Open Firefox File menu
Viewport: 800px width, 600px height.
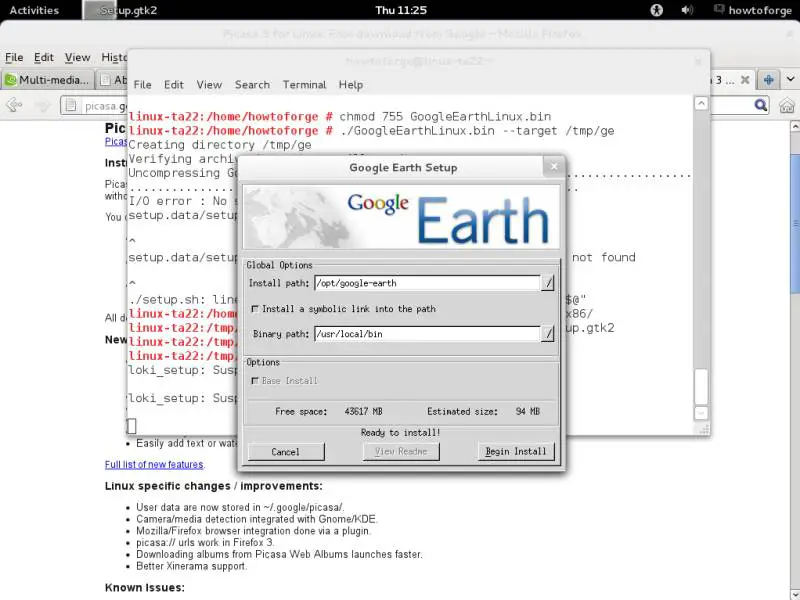point(14,58)
